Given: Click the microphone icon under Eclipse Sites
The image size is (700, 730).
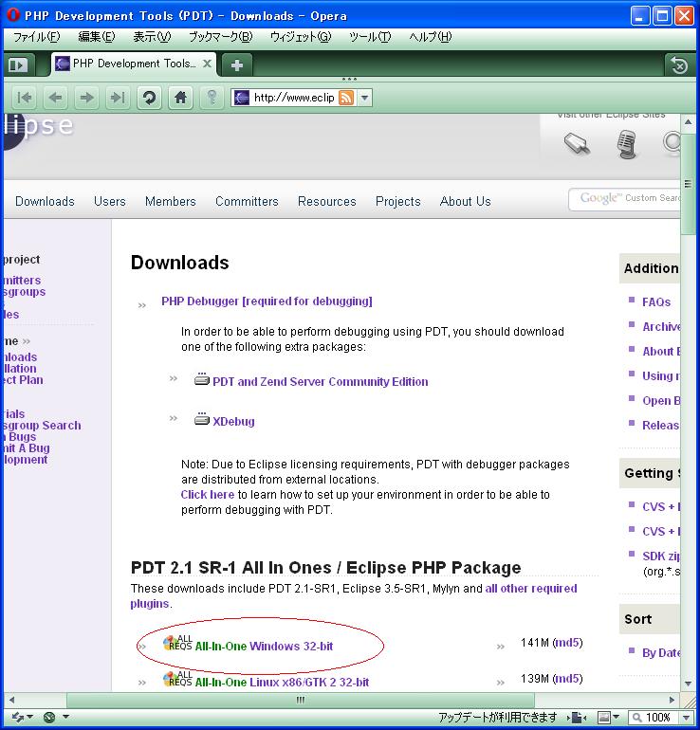Looking at the screenshot, I should [x=627, y=144].
